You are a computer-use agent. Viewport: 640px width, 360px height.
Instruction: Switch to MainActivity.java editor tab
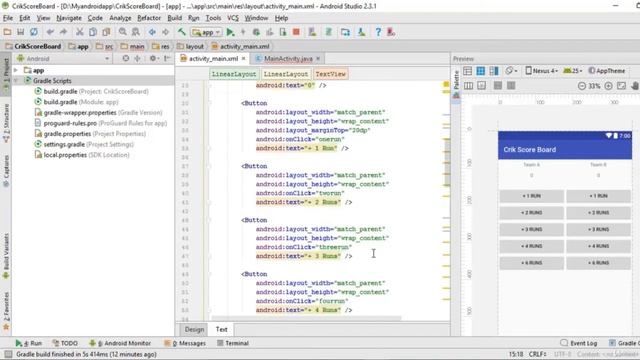tap(288, 58)
